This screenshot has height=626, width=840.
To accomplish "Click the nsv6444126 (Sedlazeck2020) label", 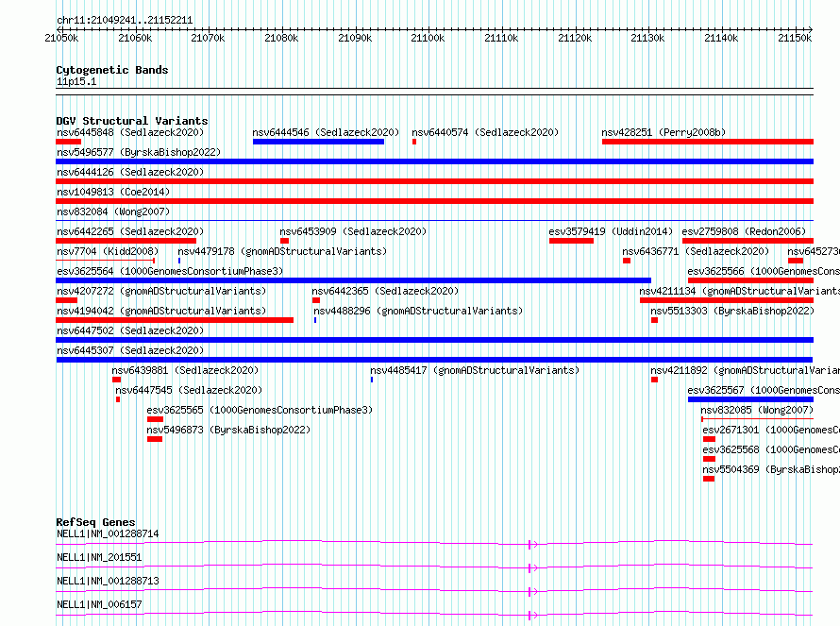I will 130,172.
